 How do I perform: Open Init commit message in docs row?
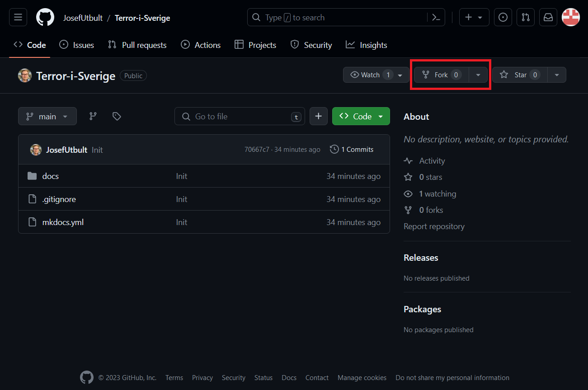point(182,176)
